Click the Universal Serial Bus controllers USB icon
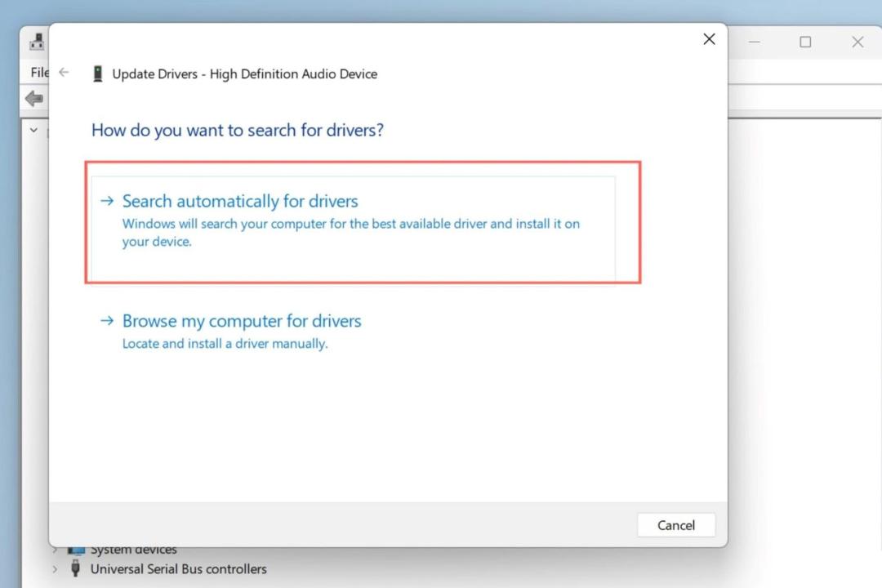 [75, 569]
